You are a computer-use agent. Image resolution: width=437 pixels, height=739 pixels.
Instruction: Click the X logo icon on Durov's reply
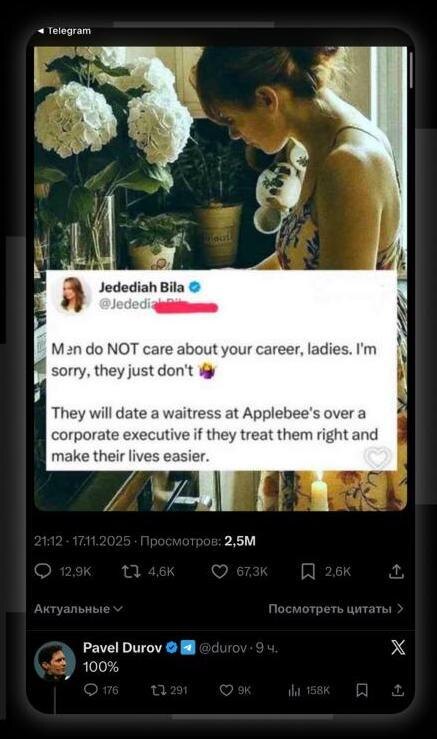tap(398, 648)
